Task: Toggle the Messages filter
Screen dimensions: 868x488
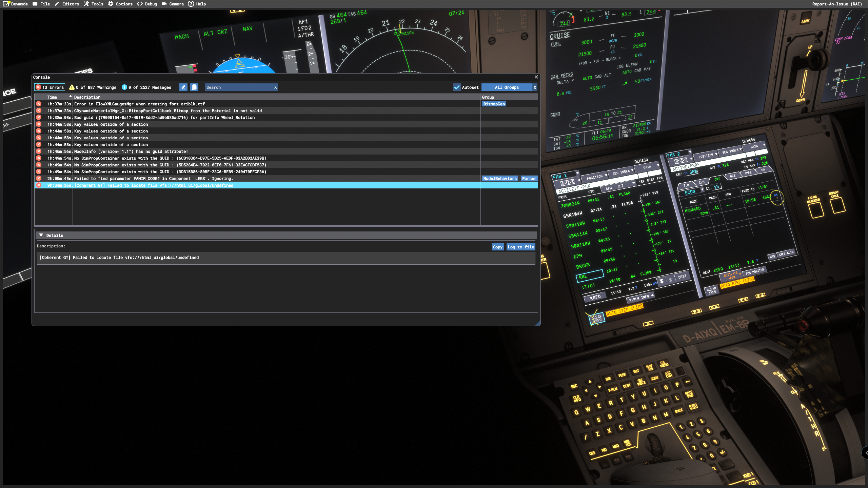Action: 146,87
